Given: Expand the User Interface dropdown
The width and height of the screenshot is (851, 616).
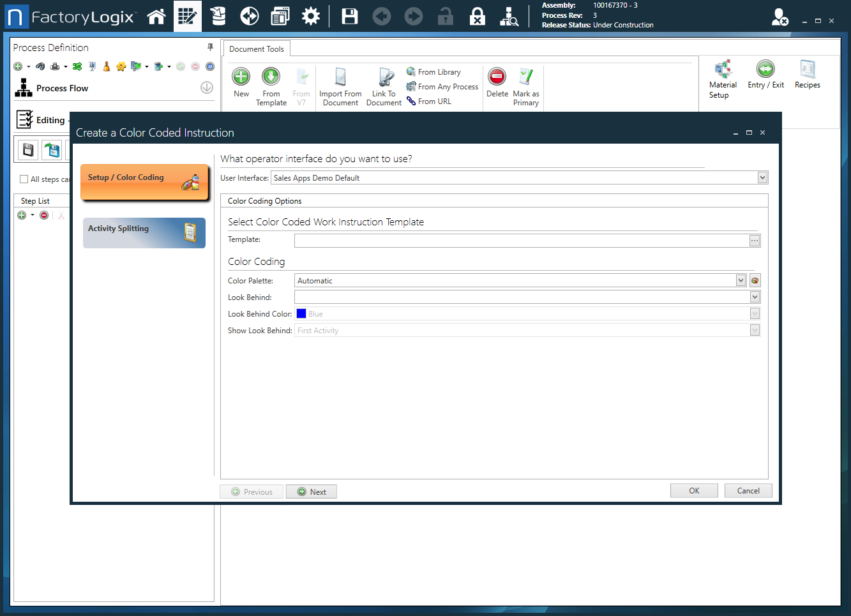Looking at the screenshot, I should 762,177.
